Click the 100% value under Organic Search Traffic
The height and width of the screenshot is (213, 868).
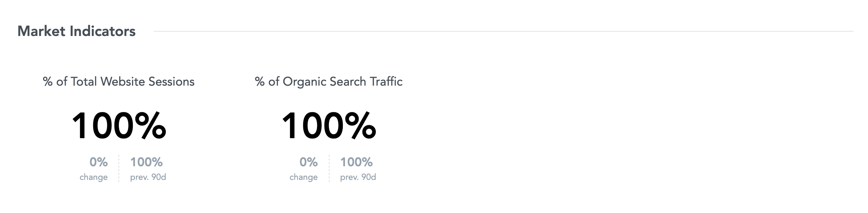point(329,125)
